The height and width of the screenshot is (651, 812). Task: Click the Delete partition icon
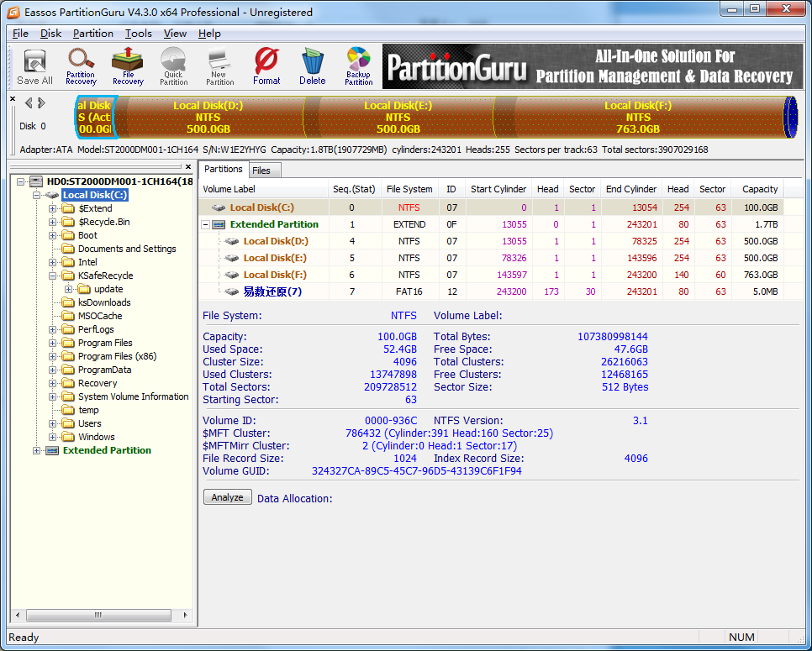312,66
